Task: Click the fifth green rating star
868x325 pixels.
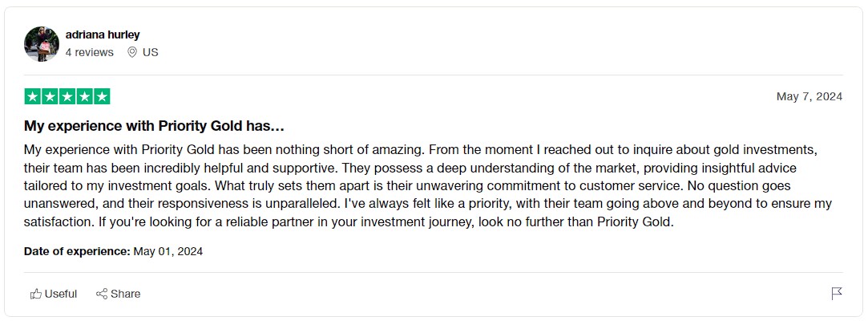Action: point(101,96)
